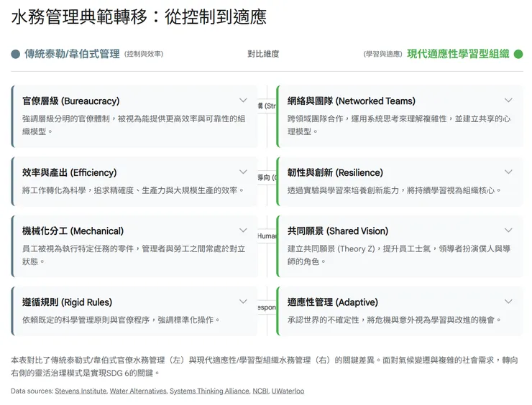Click the 共同願景 (Shared Vision) card title

point(338,231)
